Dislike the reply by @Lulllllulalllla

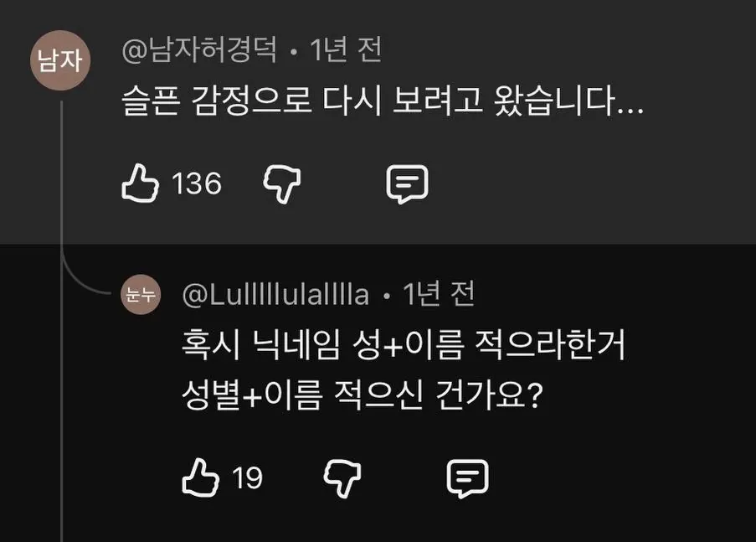pyautogui.click(x=342, y=478)
